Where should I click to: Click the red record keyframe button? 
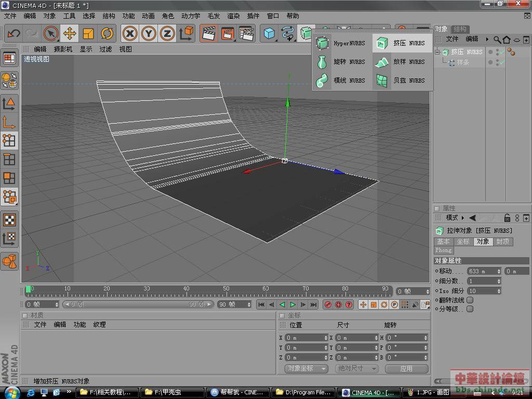coord(328,304)
